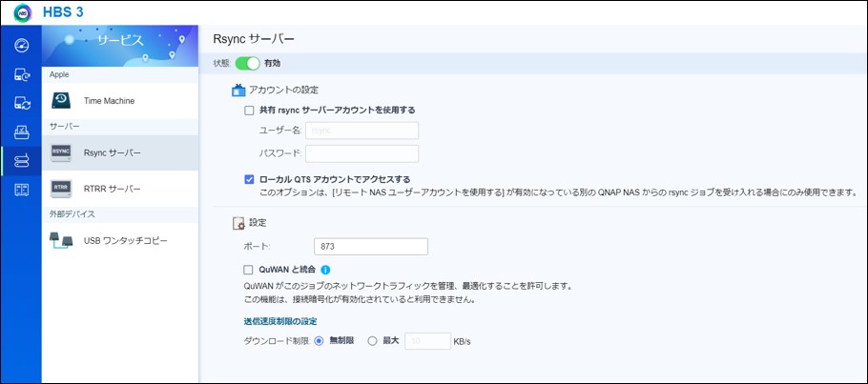868x384 pixels.
Task: Click the ポート number input field
Action: [x=370, y=246]
